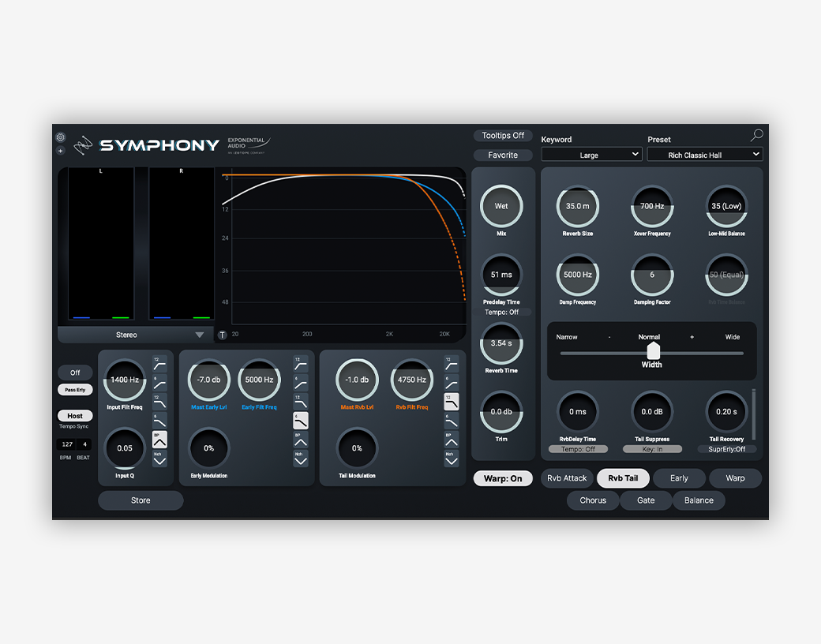Switch to the Warp tab
This screenshot has height=644, width=821.
[x=735, y=478]
